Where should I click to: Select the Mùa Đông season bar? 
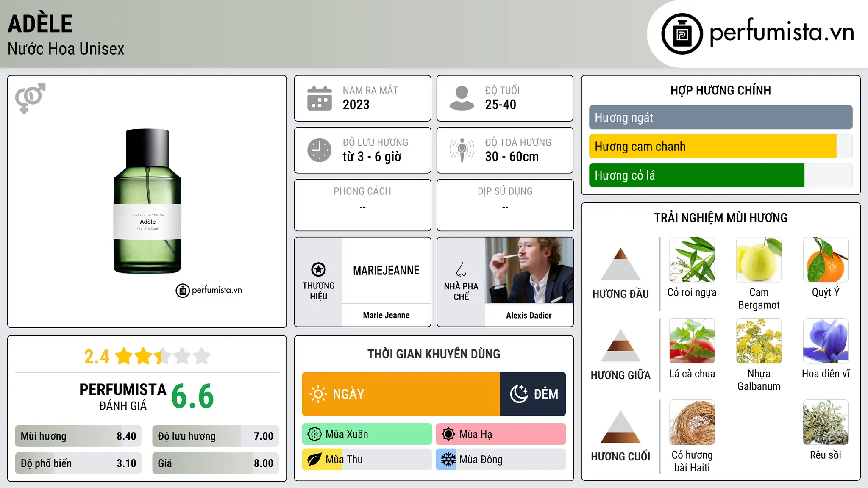[501, 460]
